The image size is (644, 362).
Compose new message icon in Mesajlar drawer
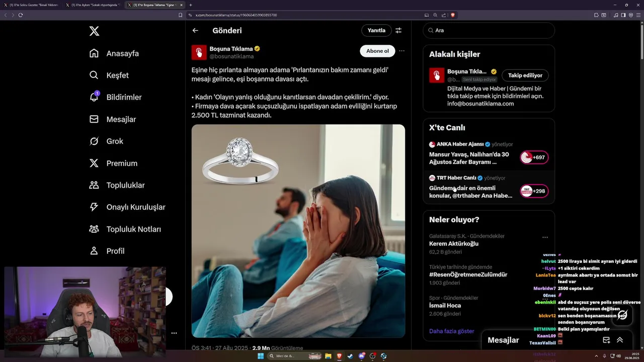coord(606,340)
